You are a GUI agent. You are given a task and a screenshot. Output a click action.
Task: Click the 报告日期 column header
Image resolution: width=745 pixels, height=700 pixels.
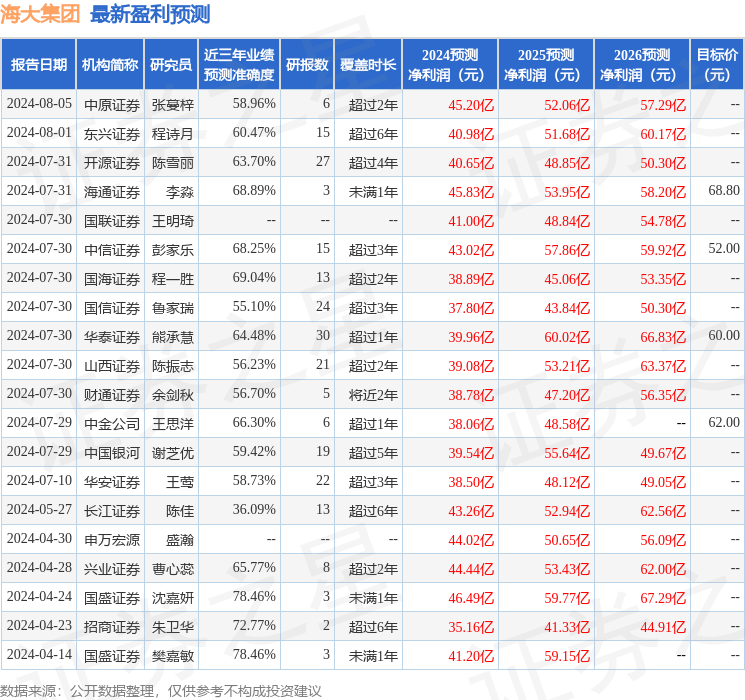[38, 65]
